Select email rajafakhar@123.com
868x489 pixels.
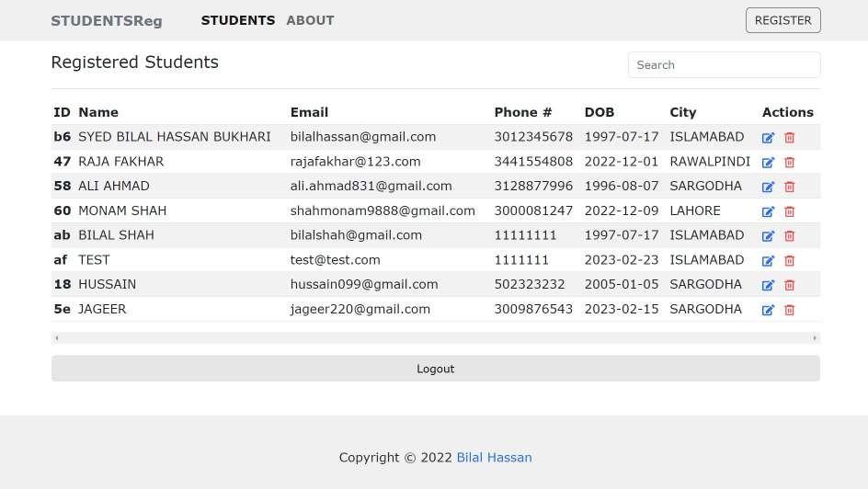point(356,162)
